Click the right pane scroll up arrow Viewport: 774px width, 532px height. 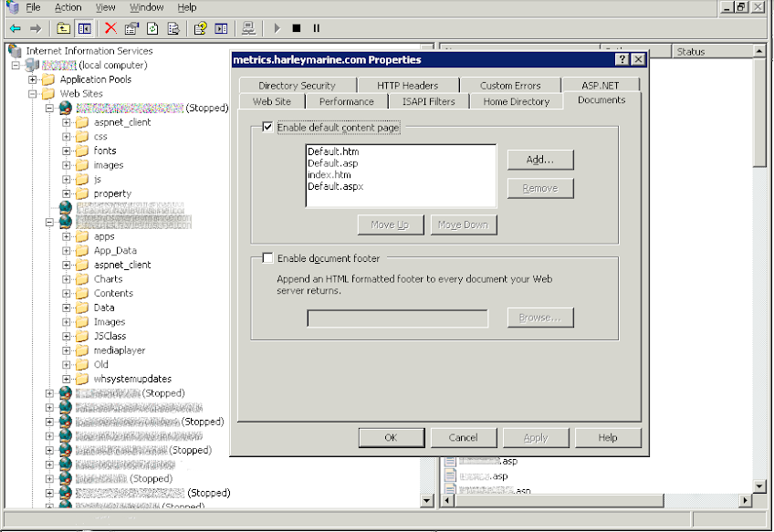coord(759,51)
